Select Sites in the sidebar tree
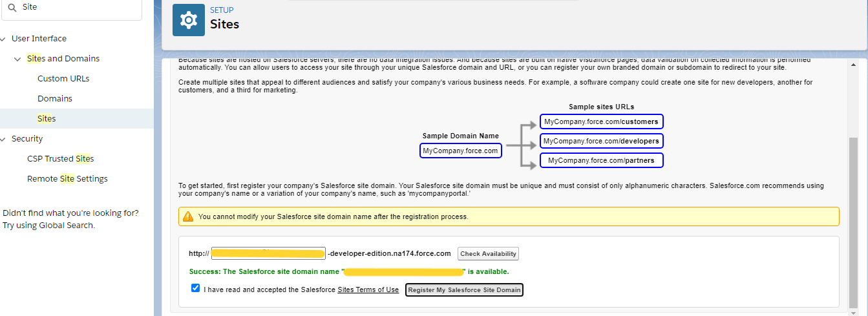 (x=47, y=119)
